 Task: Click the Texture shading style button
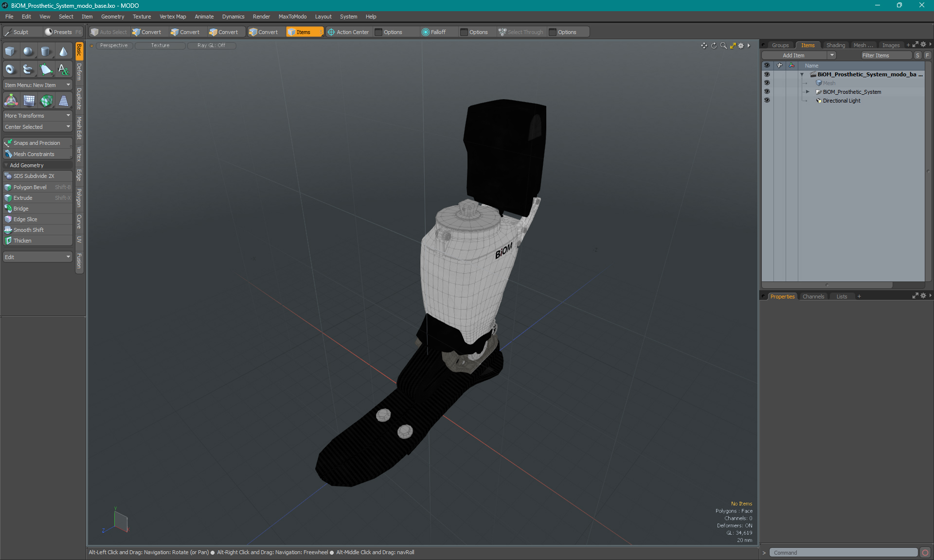point(160,46)
